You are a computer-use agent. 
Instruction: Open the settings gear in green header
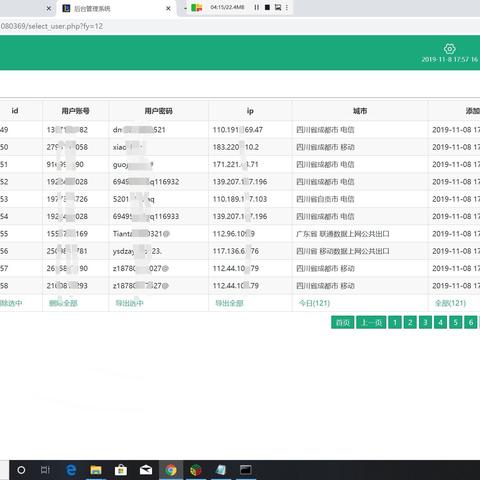(x=449, y=49)
